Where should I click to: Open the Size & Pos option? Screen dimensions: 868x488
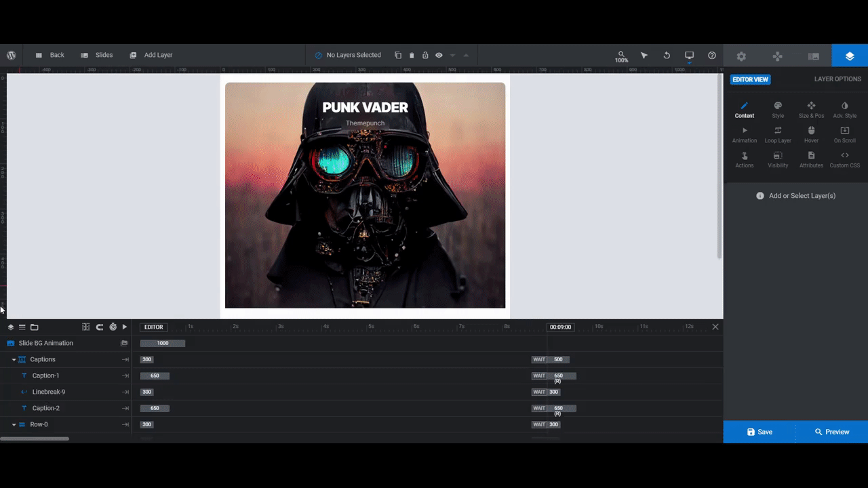(x=811, y=110)
